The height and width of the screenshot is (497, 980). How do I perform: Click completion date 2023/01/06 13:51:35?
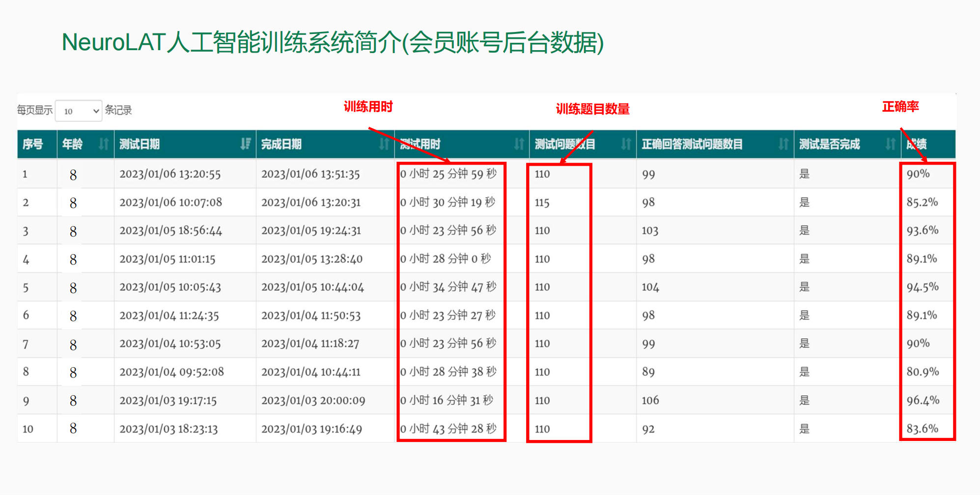pos(310,174)
